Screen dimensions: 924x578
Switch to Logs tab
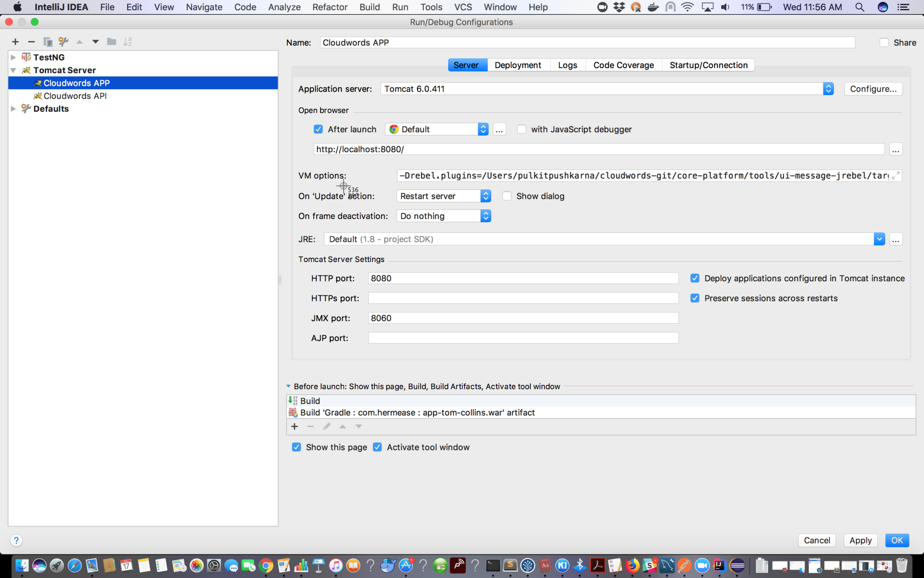[x=568, y=65]
